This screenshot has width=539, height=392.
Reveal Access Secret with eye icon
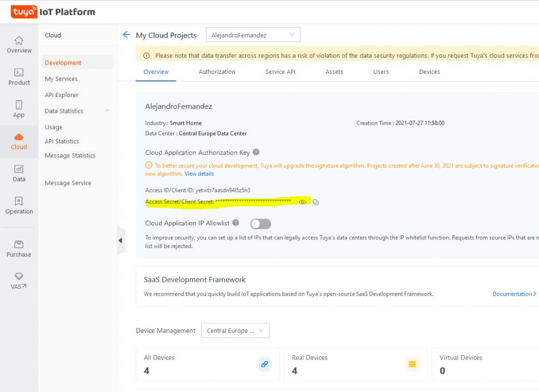click(x=302, y=202)
